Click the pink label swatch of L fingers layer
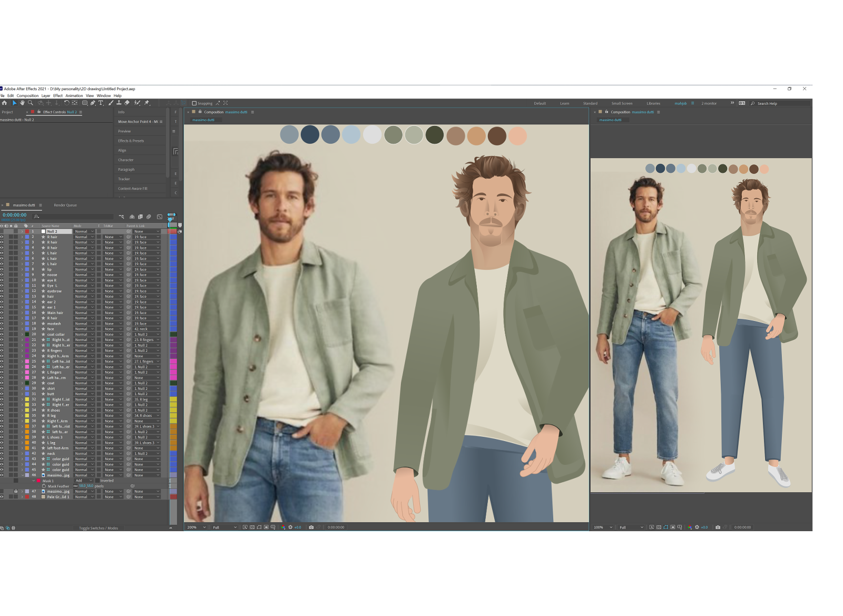This screenshot has width=843, height=616. (x=27, y=372)
